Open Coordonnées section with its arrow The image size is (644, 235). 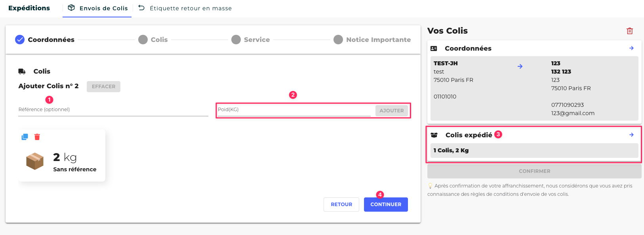(631, 48)
